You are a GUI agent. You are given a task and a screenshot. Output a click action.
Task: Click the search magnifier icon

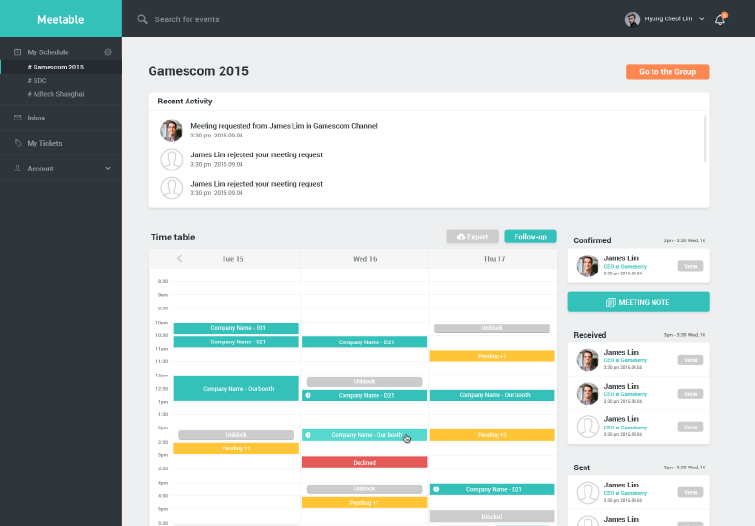click(x=142, y=19)
